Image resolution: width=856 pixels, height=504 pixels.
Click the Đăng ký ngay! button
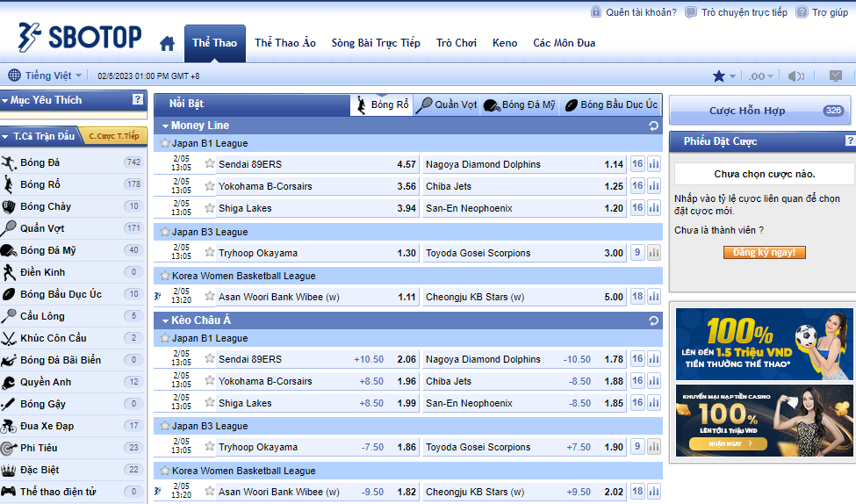[764, 252]
